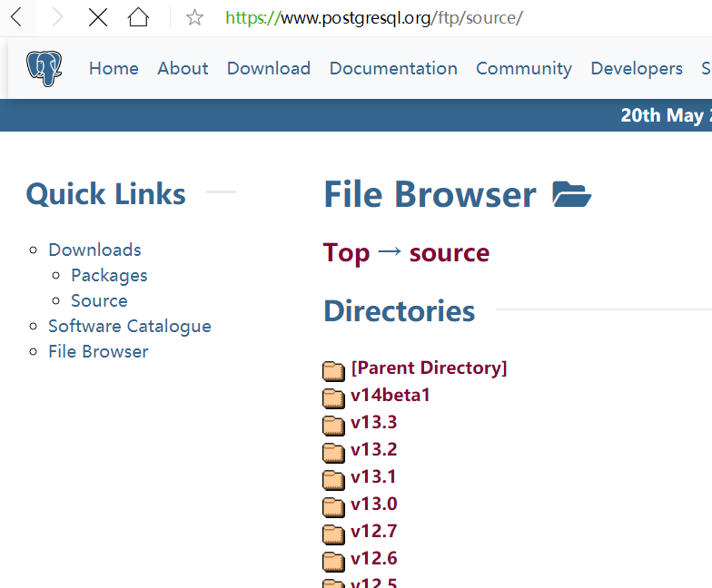Click folder icon next to v13.0
The image size is (712, 588).
[x=334, y=506]
